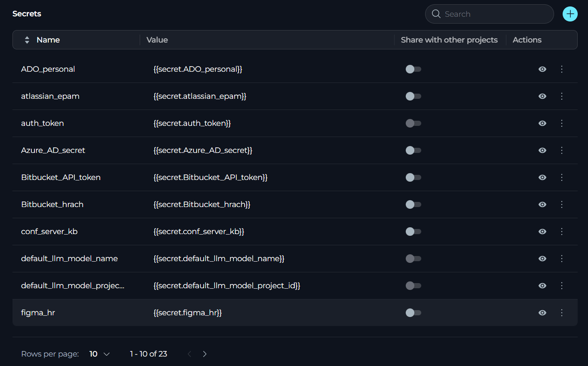The image size is (588, 366).
Task: Go to previous page of secrets
Action: 190,354
